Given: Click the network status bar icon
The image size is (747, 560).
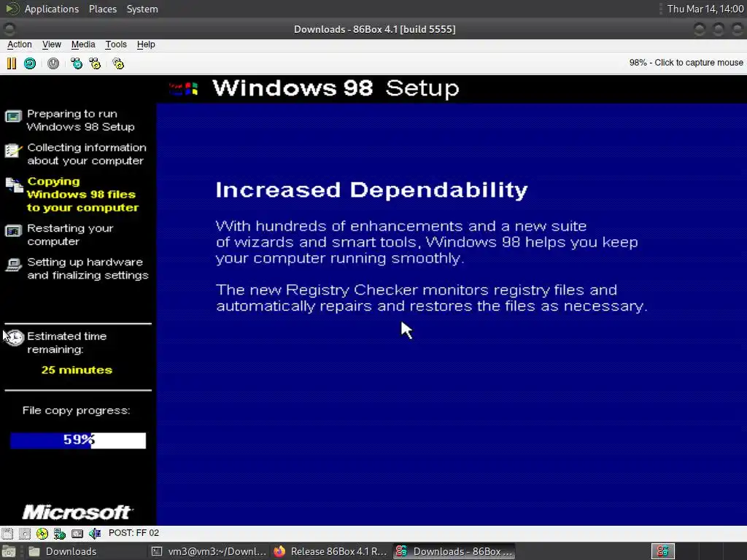Looking at the screenshot, I should (60, 533).
